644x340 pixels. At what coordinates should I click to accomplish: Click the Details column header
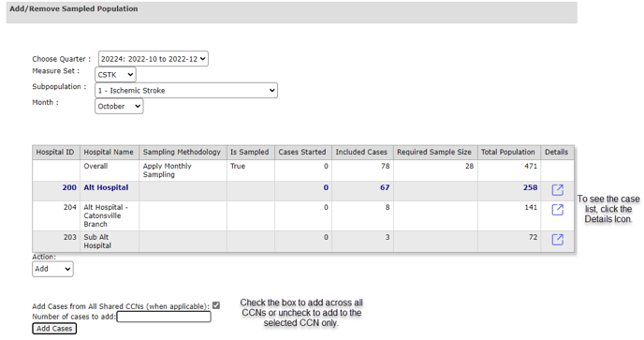(x=557, y=152)
